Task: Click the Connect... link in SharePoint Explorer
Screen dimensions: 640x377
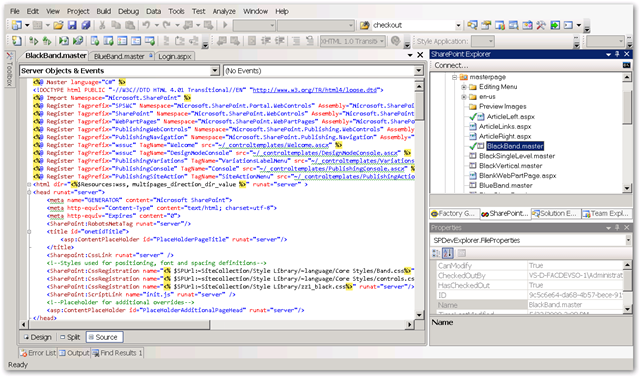Action: (x=451, y=65)
